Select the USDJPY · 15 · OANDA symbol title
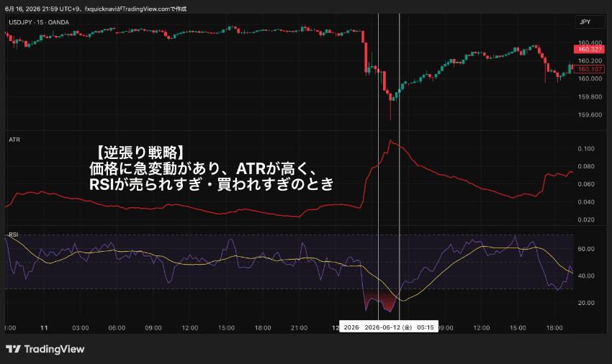 (x=39, y=22)
